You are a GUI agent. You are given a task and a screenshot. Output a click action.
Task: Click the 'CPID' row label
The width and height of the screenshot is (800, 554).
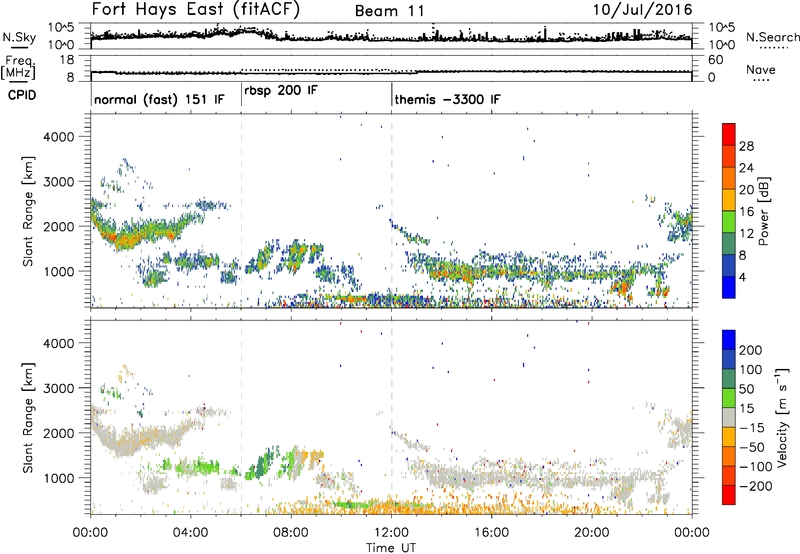point(22,95)
